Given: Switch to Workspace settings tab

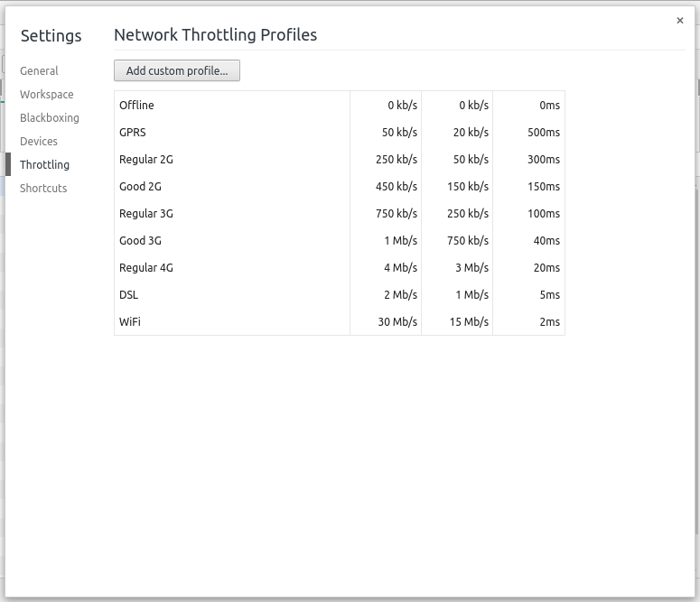Looking at the screenshot, I should [47, 94].
